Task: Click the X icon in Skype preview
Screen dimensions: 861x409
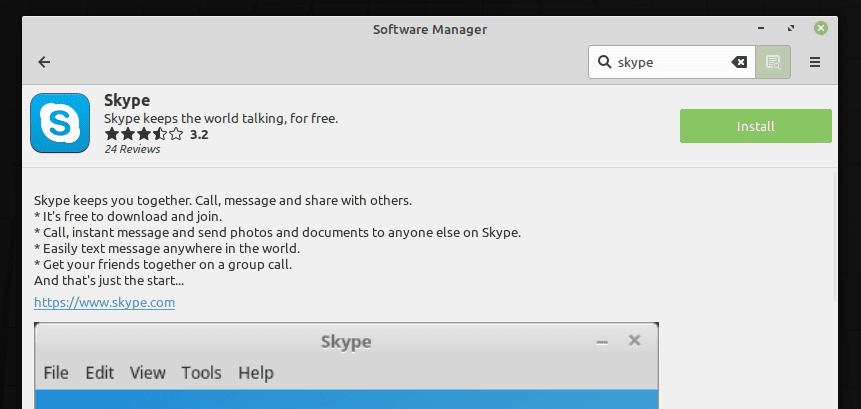Action: pos(634,341)
